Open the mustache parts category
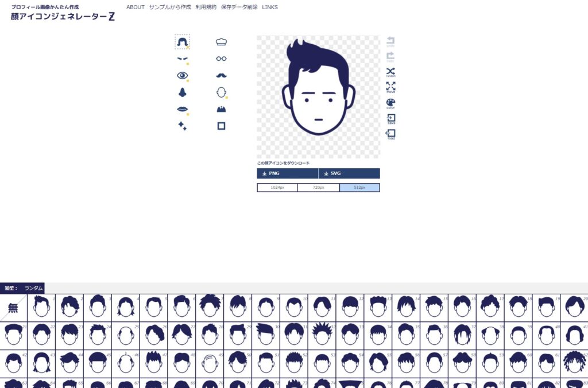This screenshot has height=388, width=588. 221,75
